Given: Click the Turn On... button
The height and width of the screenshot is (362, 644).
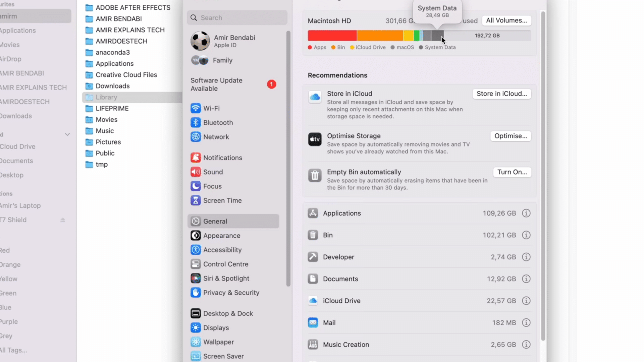Looking at the screenshot, I should point(512,172).
